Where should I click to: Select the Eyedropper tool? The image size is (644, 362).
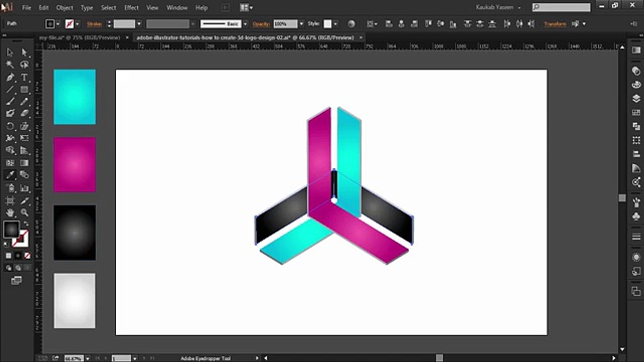point(10,175)
